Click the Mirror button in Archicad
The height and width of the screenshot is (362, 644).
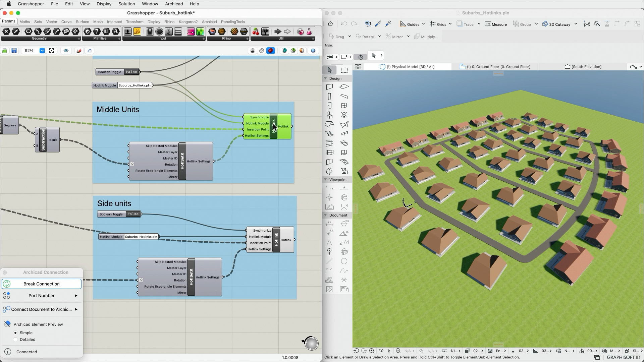394,37
